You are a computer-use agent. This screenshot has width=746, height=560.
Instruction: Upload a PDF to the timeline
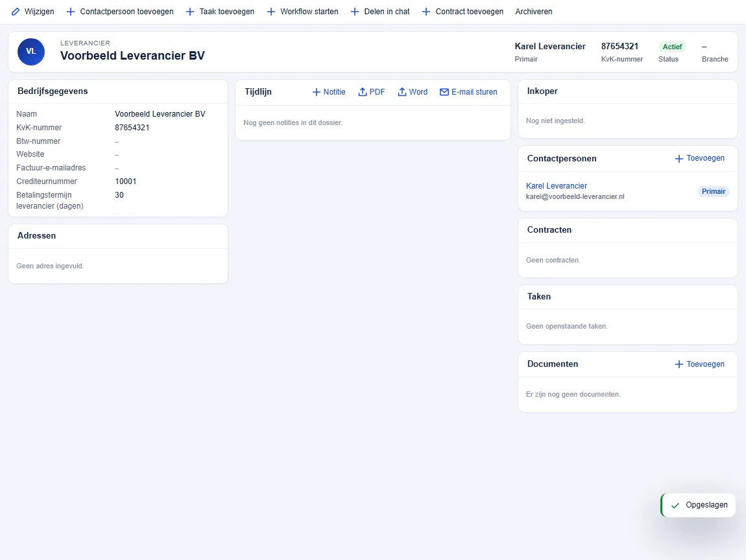(x=372, y=92)
